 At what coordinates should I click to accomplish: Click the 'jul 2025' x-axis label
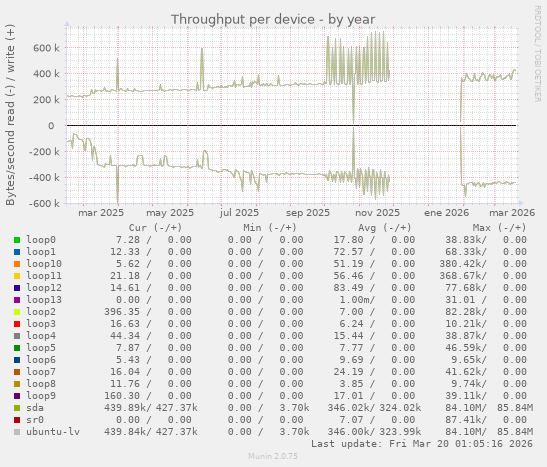239,213
